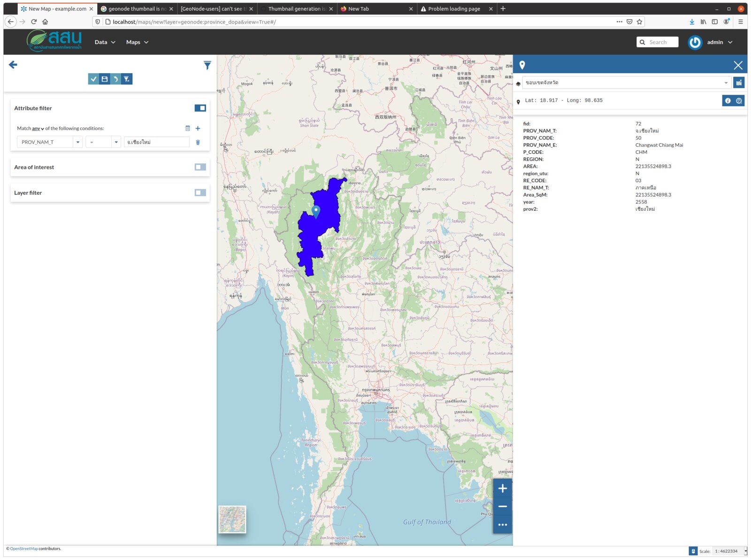Enable the Layer filter switch
The width and height of the screenshot is (751, 560).
pos(200,192)
